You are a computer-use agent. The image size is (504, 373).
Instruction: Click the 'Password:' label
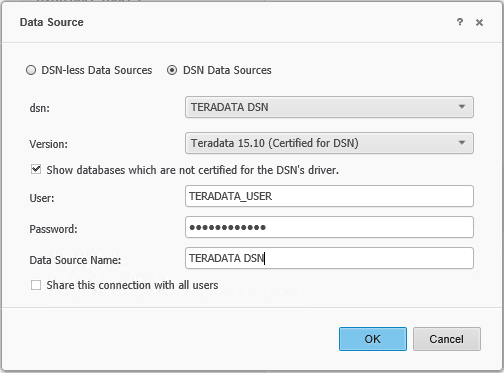point(53,229)
